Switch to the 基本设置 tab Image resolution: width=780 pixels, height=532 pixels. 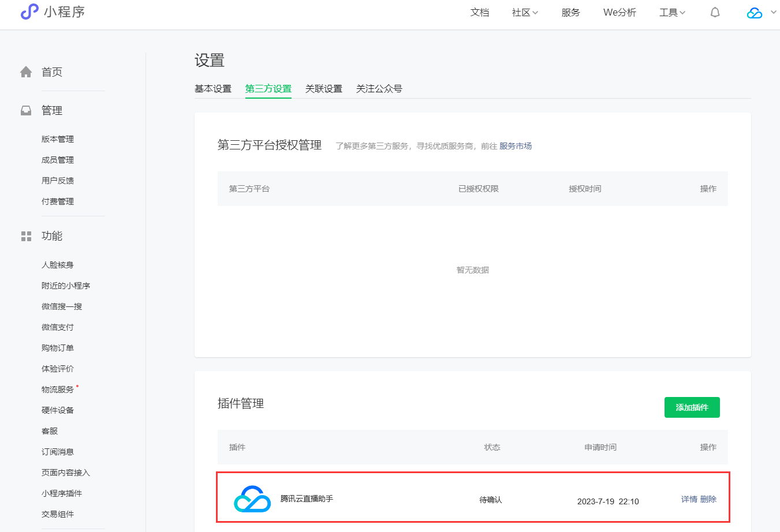tap(213, 88)
